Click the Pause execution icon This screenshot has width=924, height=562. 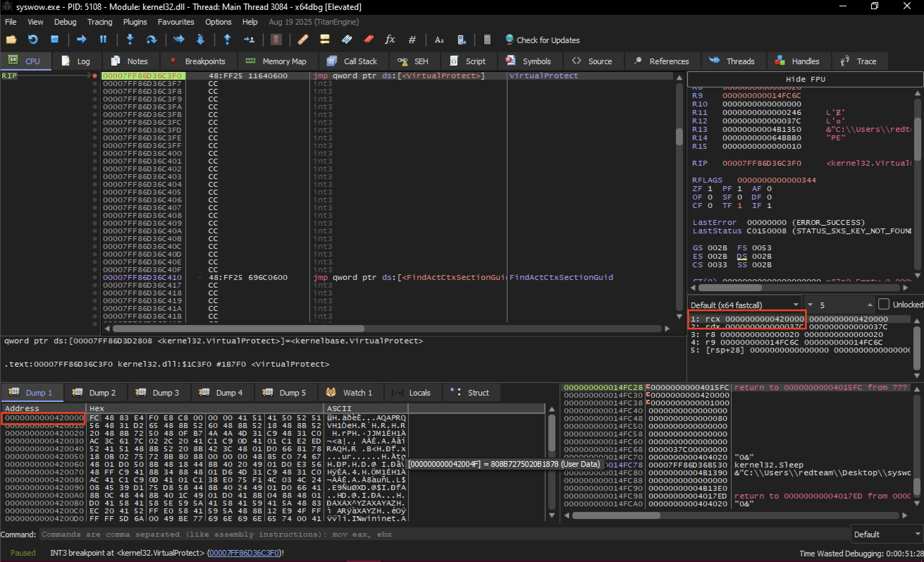point(103,40)
